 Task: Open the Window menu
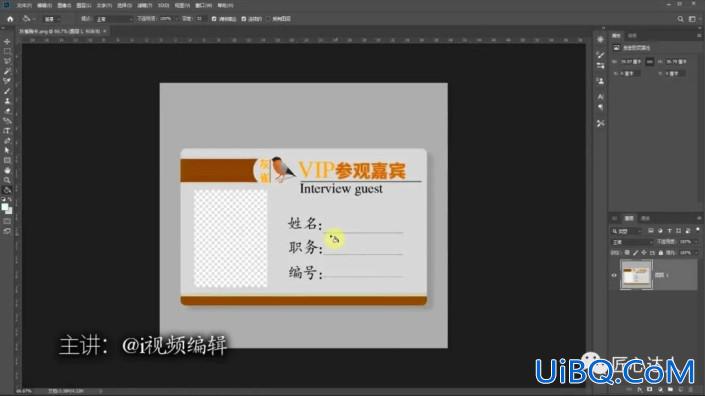[203, 5]
